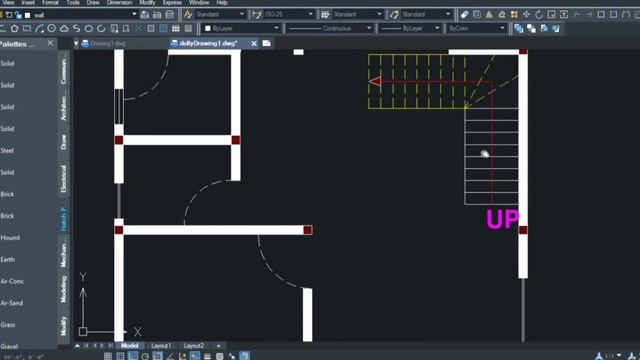Image resolution: width=640 pixels, height=360 pixels.
Task: Open the Express menu
Action: point(172,3)
